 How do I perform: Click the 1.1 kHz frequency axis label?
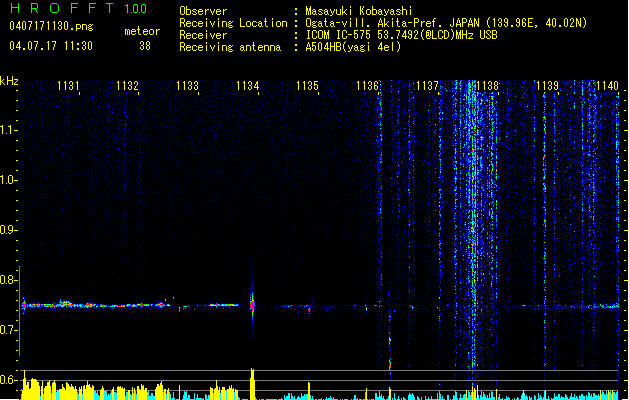8,130
